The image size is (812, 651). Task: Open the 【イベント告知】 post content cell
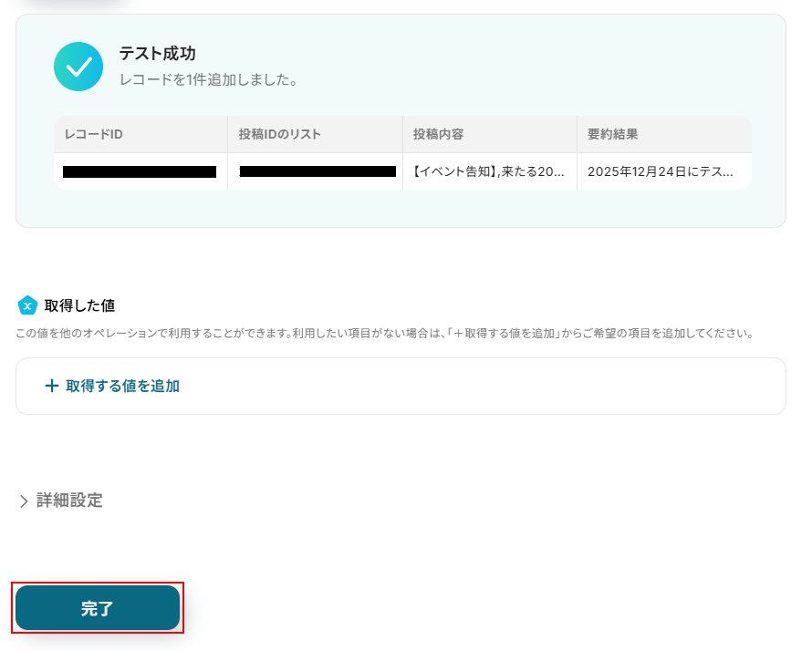(489, 171)
